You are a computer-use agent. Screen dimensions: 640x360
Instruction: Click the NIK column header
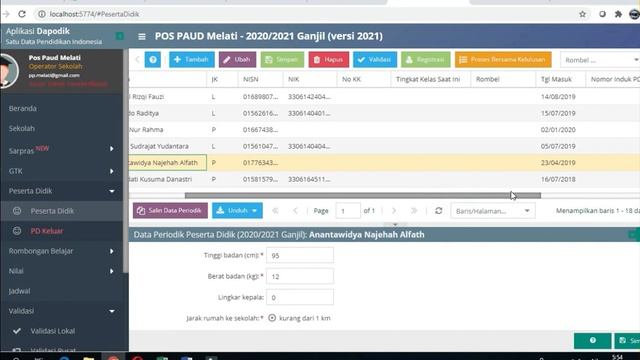point(310,79)
